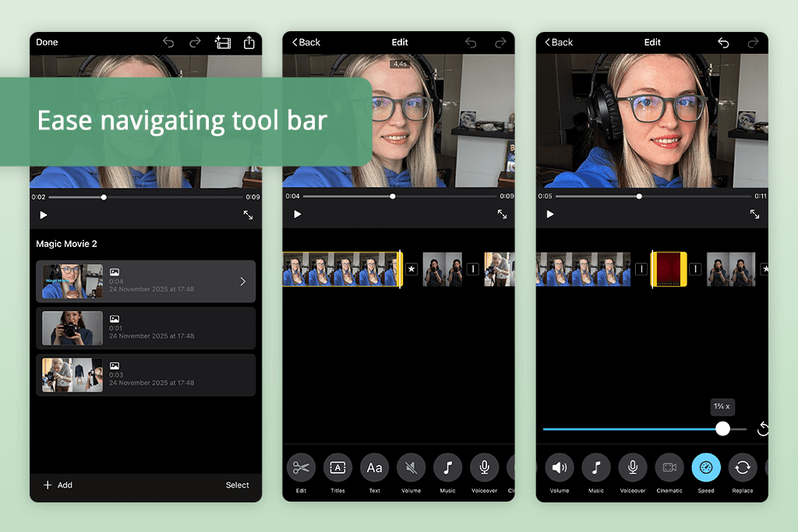This screenshot has height=532, width=798.
Task: Open the storyboard magic film icon
Action: point(223,42)
